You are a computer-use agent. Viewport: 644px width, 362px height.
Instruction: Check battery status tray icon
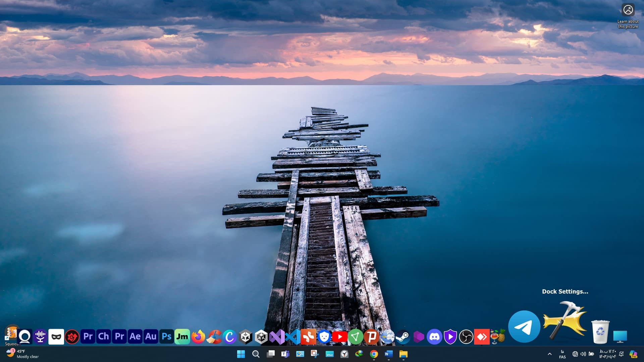[591, 354]
